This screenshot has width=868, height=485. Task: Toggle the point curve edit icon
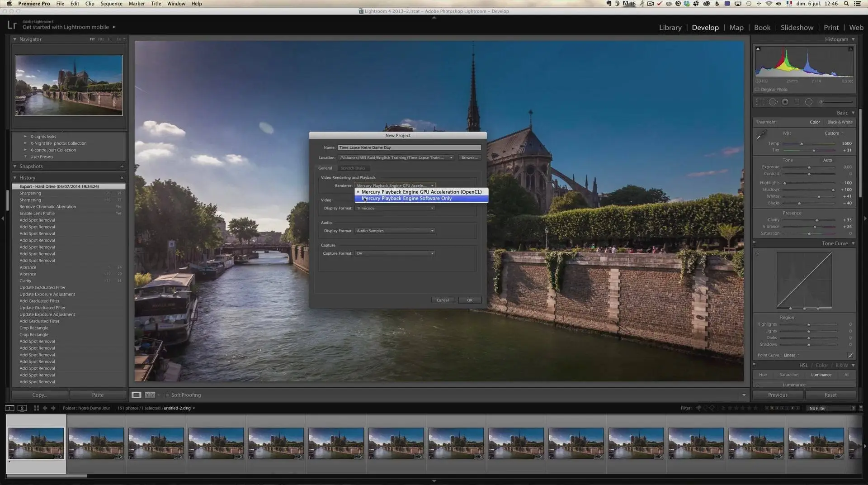[850, 355]
